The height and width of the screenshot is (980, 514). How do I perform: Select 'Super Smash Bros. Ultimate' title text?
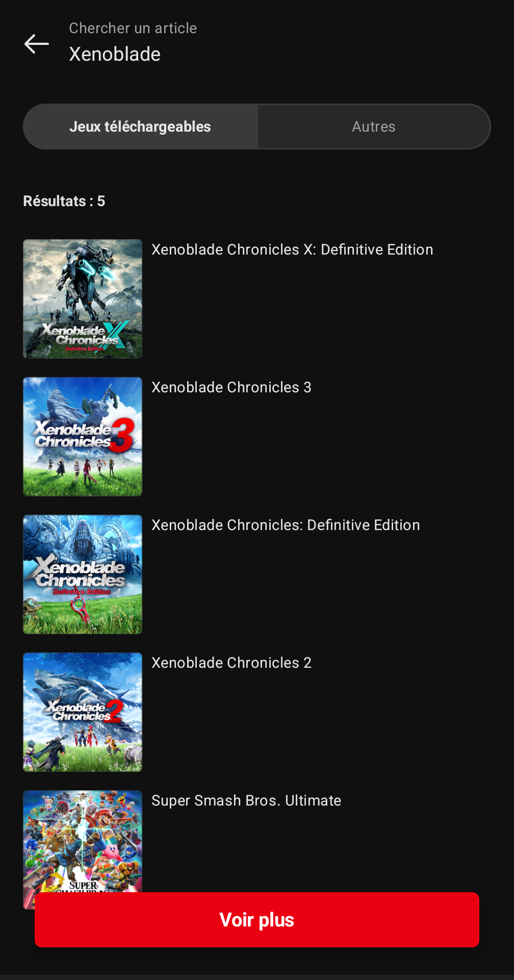pyautogui.click(x=246, y=800)
